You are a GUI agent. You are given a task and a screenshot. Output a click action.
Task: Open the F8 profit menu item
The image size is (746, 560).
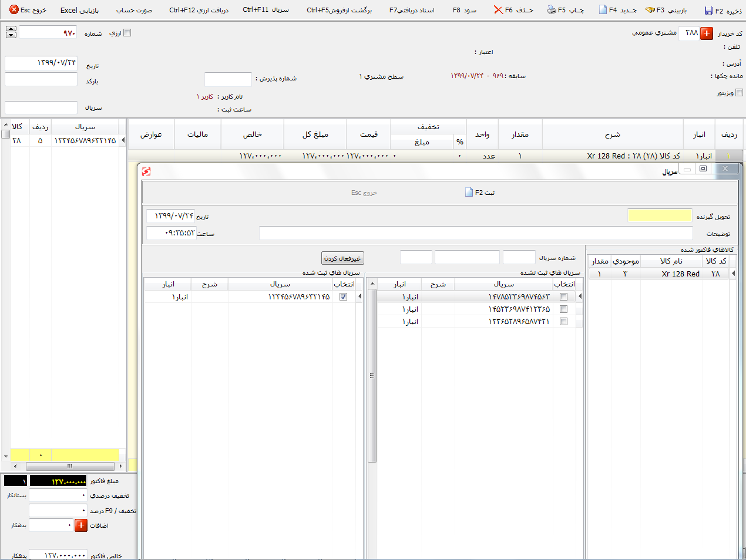[464, 10]
